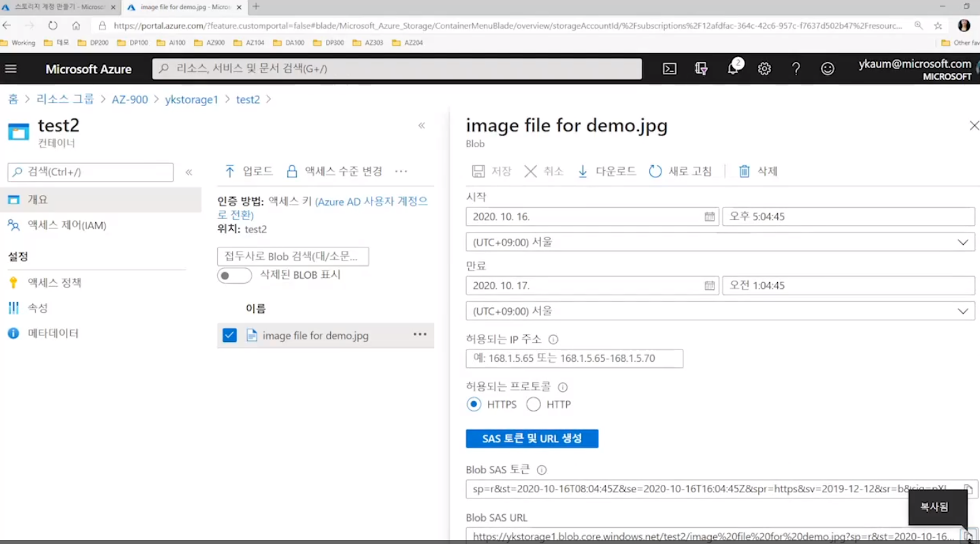
Task: Go to the browser home page icon
Action: coord(76,25)
